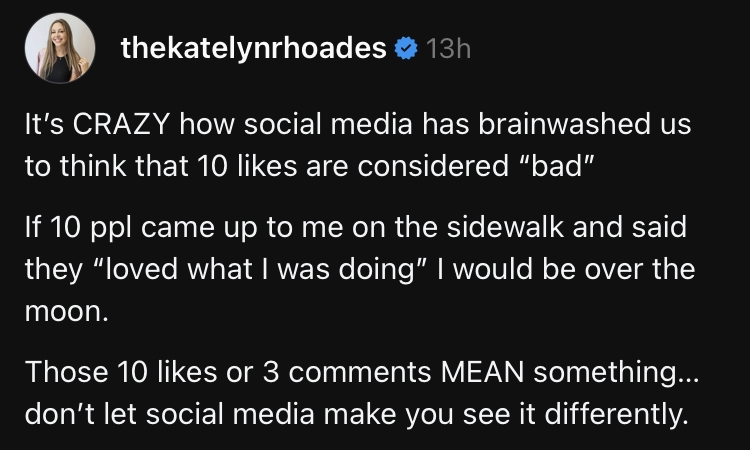The width and height of the screenshot is (750, 450).
Task: Click the quoted word "bad"
Action: click(x=557, y=166)
